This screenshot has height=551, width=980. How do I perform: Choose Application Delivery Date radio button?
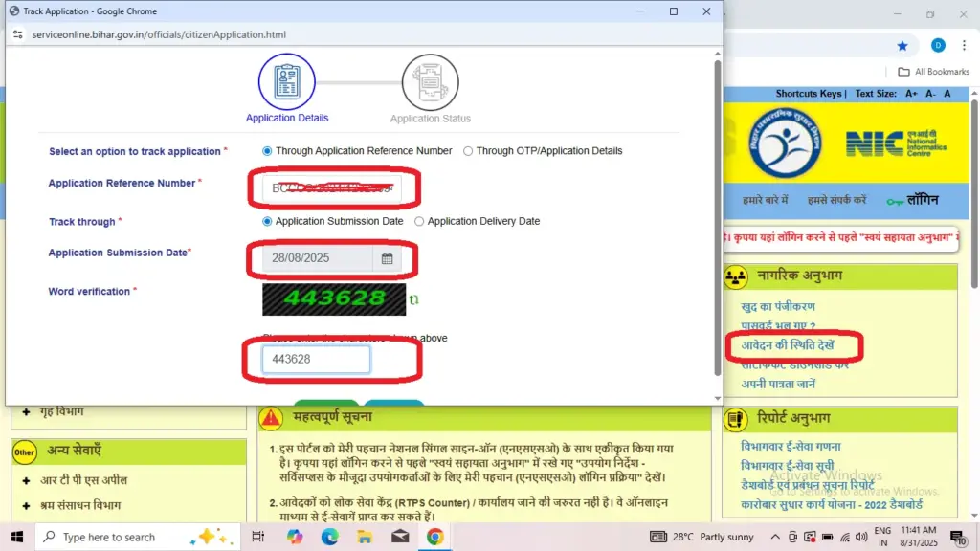click(x=419, y=221)
